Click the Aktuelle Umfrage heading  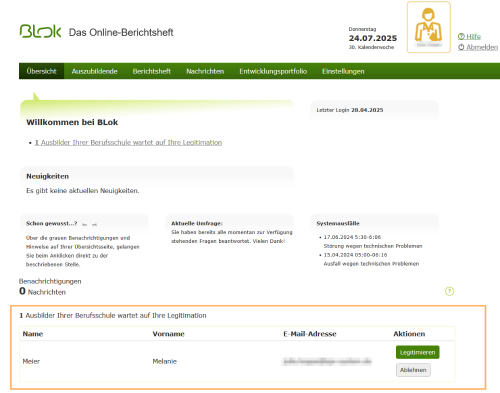pos(197,223)
